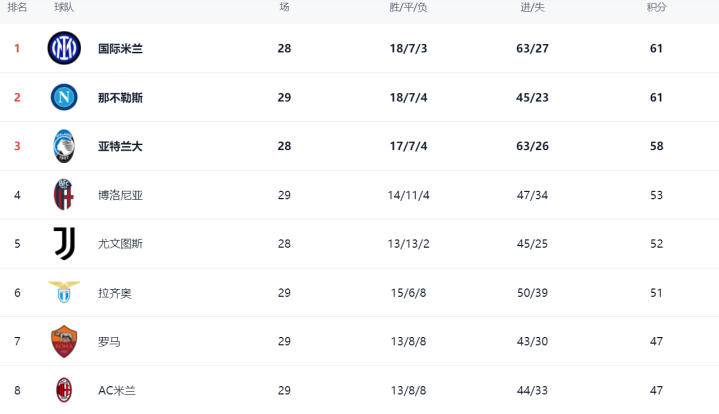The image size is (719, 414).
Task: Open team link 那不勒斯
Action: [x=120, y=98]
